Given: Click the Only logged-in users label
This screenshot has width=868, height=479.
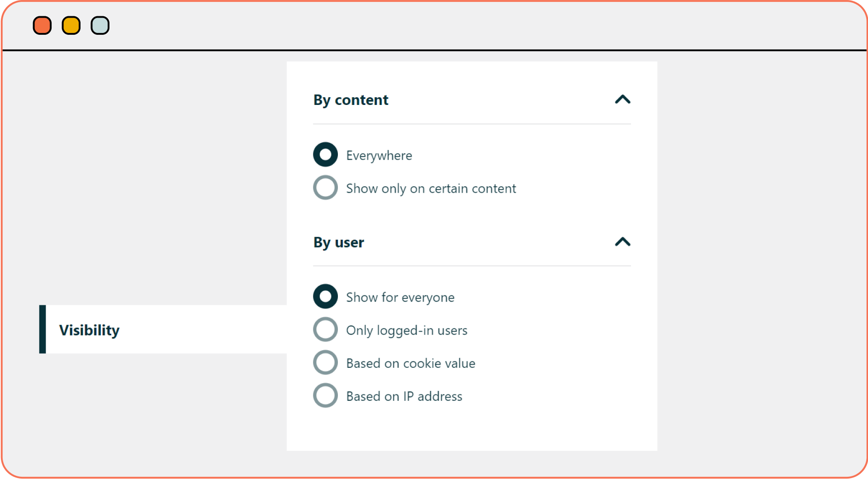Looking at the screenshot, I should coord(407,331).
